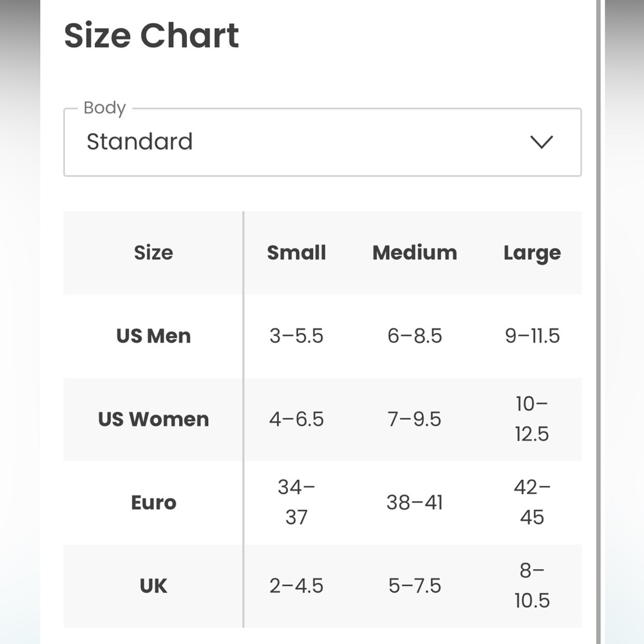The height and width of the screenshot is (644, 644).
Task: Open the Body size dropdown
Action: [322, 142]
